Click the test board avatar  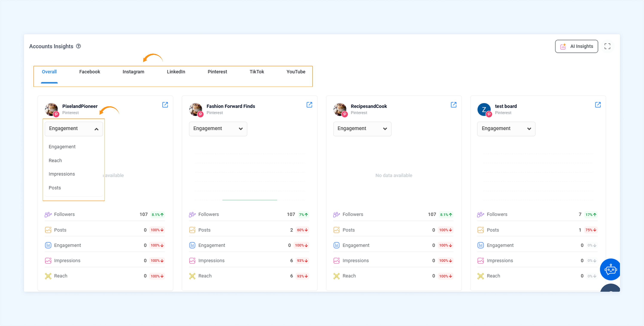[x=484, y=109]
